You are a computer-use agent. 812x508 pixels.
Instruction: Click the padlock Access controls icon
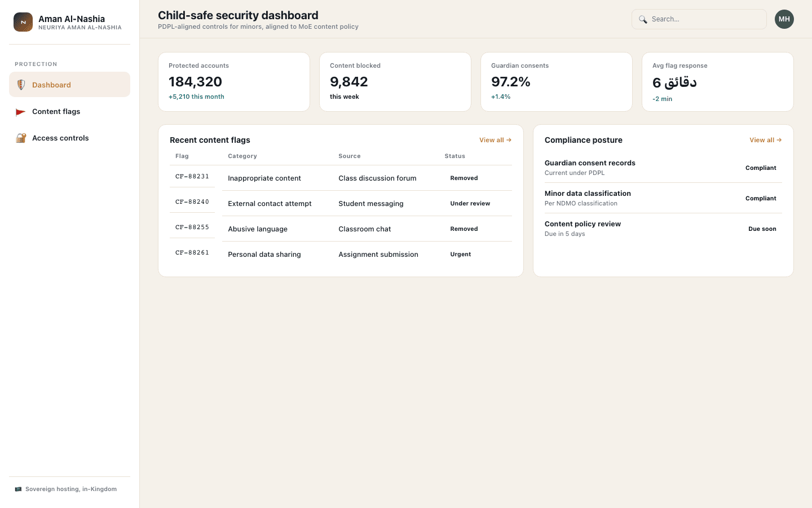(x=21, y=138)
